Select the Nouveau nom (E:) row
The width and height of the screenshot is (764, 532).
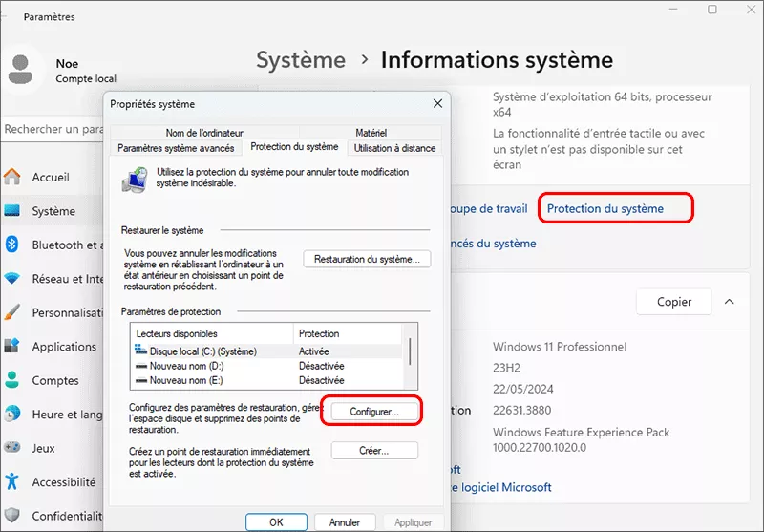(x=267, y=380)
